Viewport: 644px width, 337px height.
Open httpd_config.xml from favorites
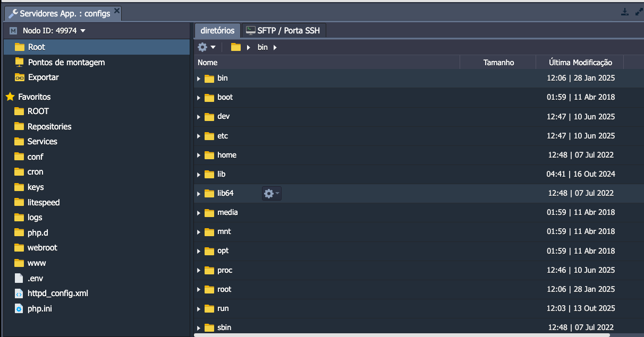[x=57, y=293]
